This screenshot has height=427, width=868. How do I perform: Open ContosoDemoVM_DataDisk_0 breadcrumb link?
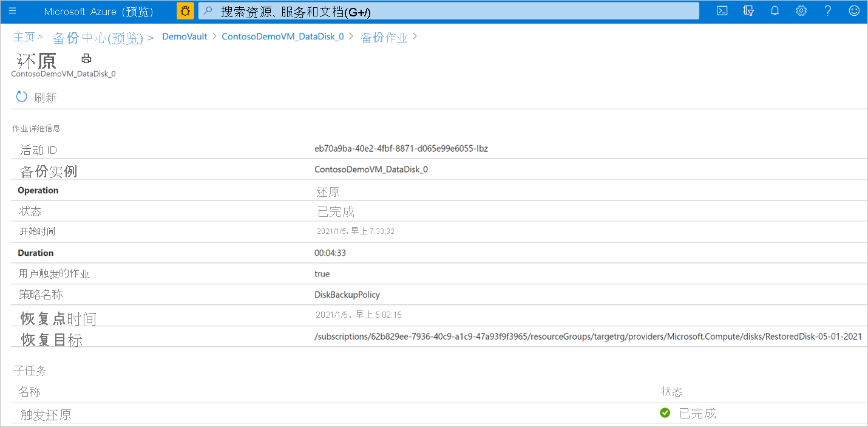coord(283,36)
